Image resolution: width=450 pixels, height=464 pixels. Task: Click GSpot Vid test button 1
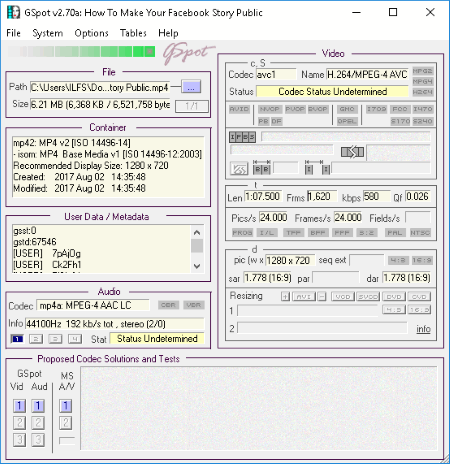(x=19, y=406)
